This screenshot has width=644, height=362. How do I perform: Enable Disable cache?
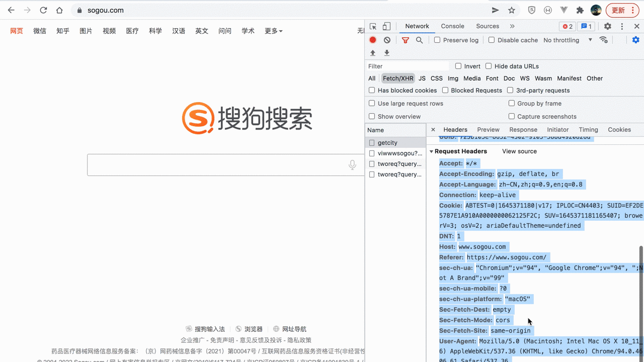(x=492, y=40)
